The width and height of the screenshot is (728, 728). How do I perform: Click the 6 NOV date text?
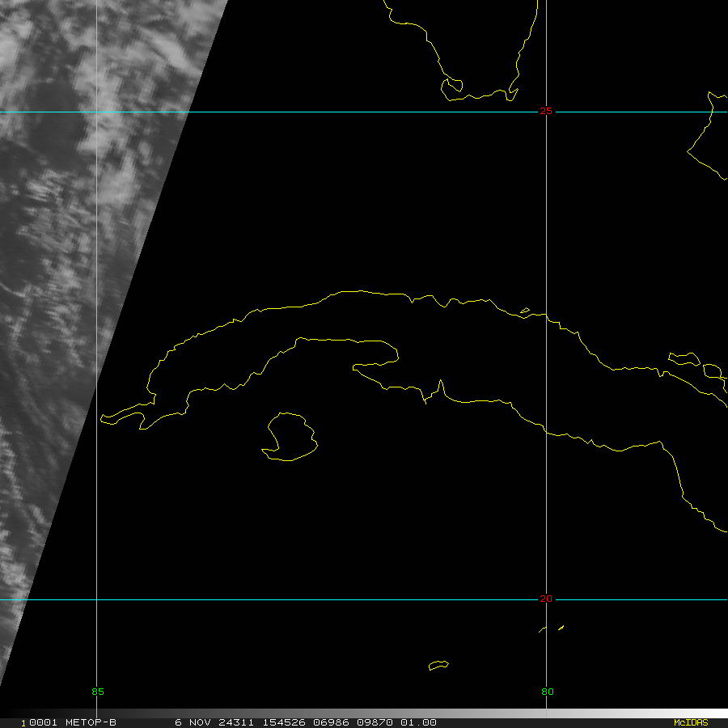pos(193,722)
